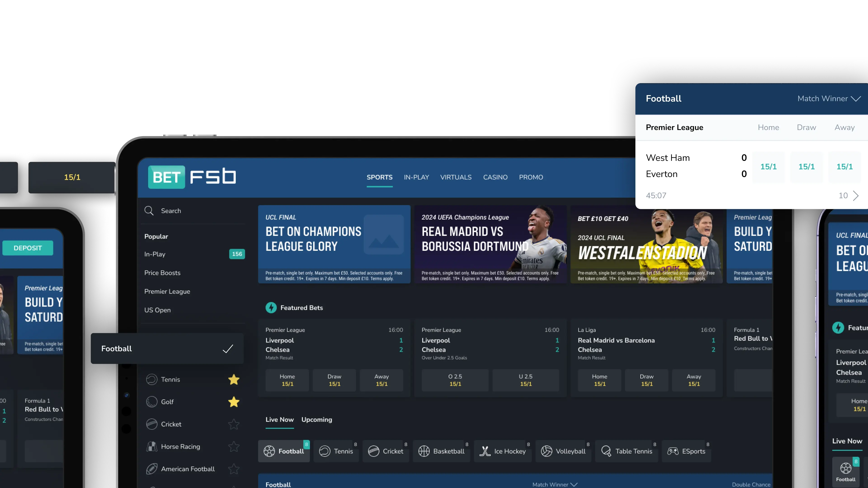This screenshot has width=868, height=488.
Task: Click the DEPOSIT button
Action: coord(28,248)
